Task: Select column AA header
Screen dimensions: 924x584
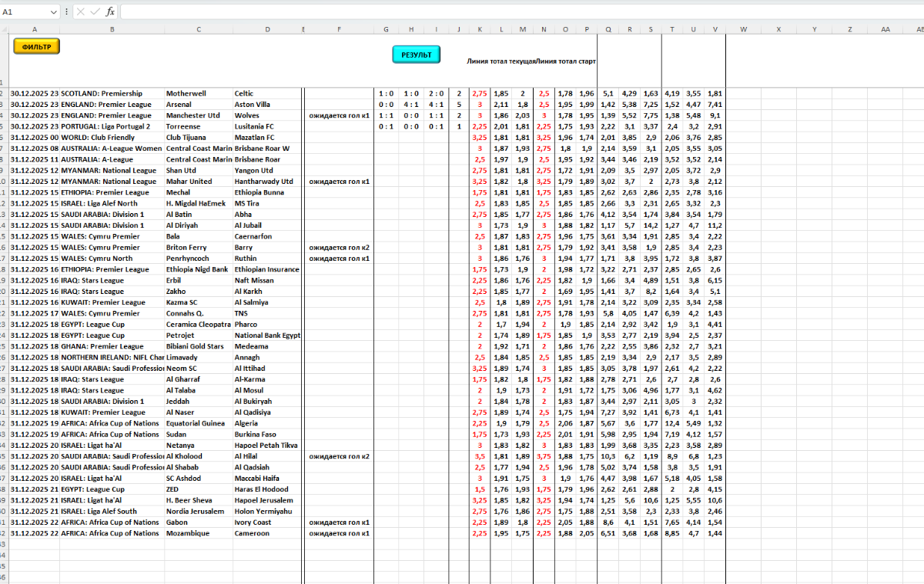Action: pos(885,29)
